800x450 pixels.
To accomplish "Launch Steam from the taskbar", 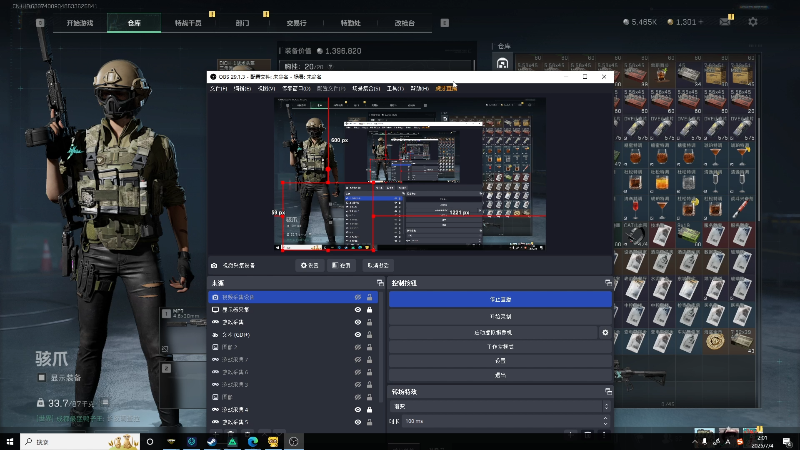I will click(212, 441).
